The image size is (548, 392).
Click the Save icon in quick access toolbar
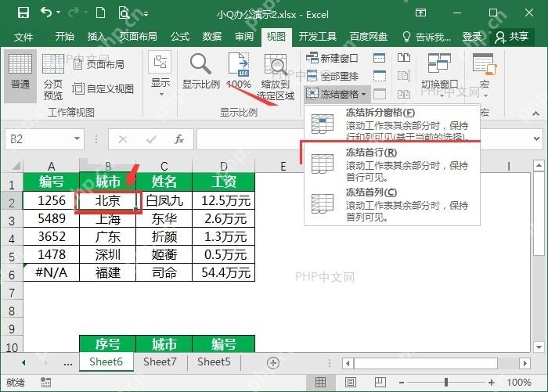pyautogui.click(x=23, y=13)
